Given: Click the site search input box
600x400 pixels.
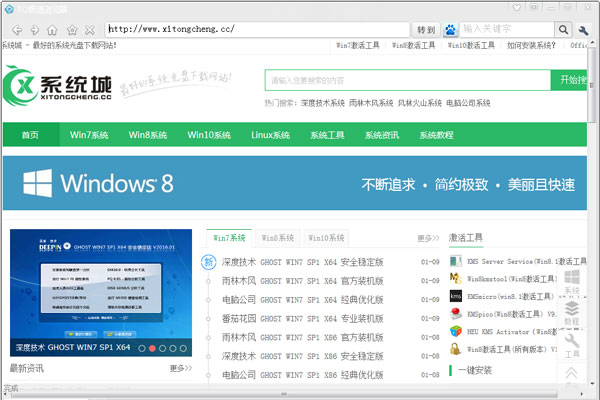Looking at the screenshot, I should (408, 80).
